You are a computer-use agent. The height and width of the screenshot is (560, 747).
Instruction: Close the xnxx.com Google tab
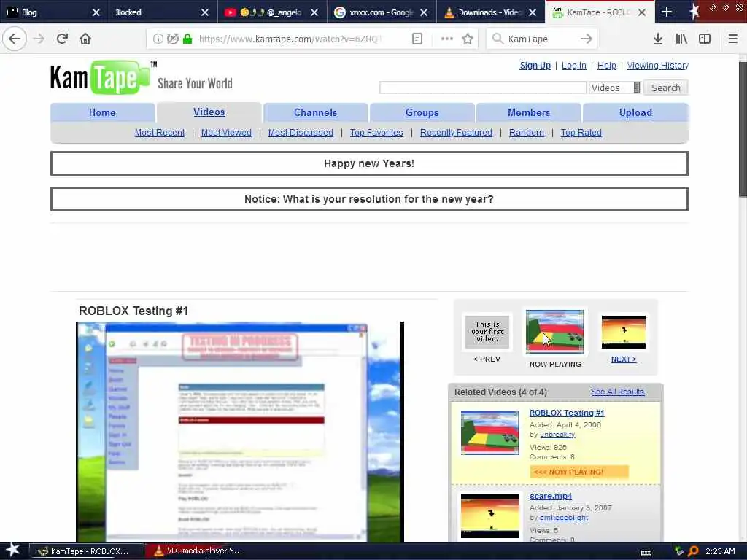tap(424, 12)
